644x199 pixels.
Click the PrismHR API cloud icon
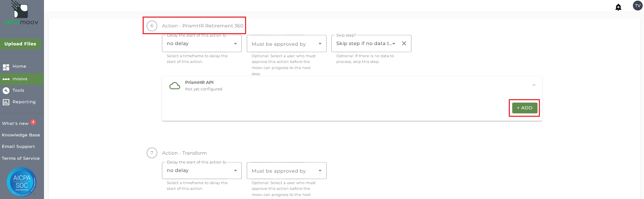coord(175,86)
